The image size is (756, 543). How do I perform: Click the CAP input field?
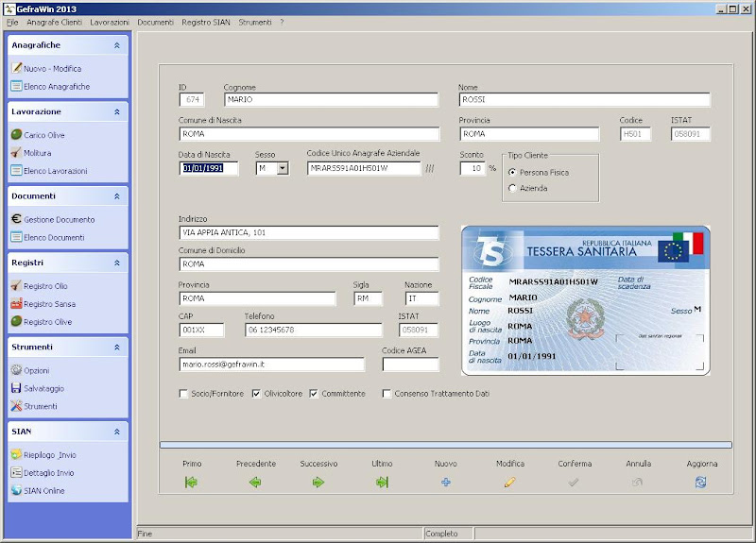tap(201, 330)
